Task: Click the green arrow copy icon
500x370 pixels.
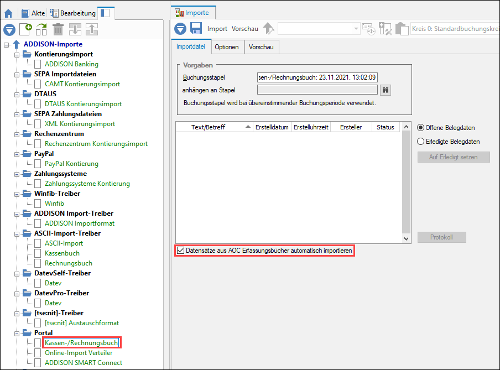Action: [42, 29]
